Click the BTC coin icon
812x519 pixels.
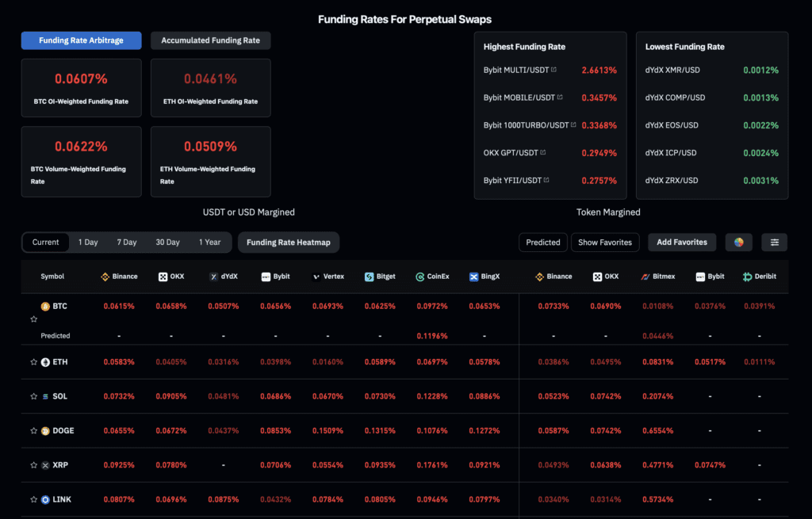(46, 306)
